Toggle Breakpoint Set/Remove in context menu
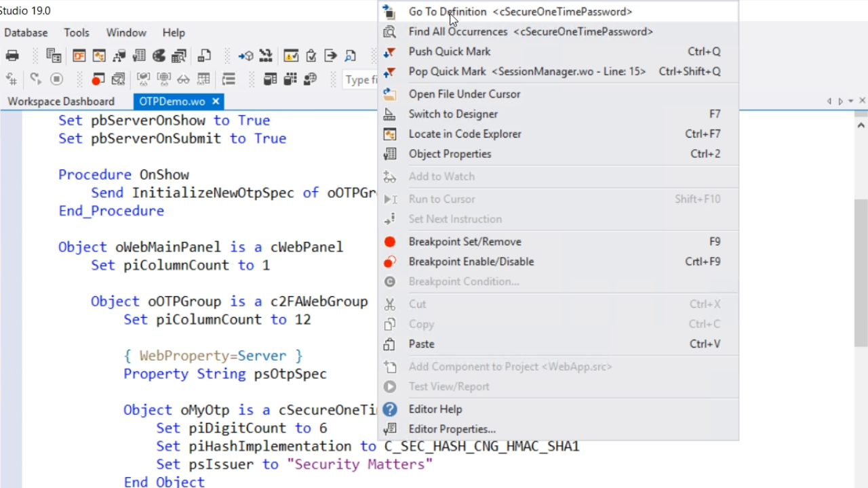The image size is (868, 488). pyautogui.click(x=465, y=241)
